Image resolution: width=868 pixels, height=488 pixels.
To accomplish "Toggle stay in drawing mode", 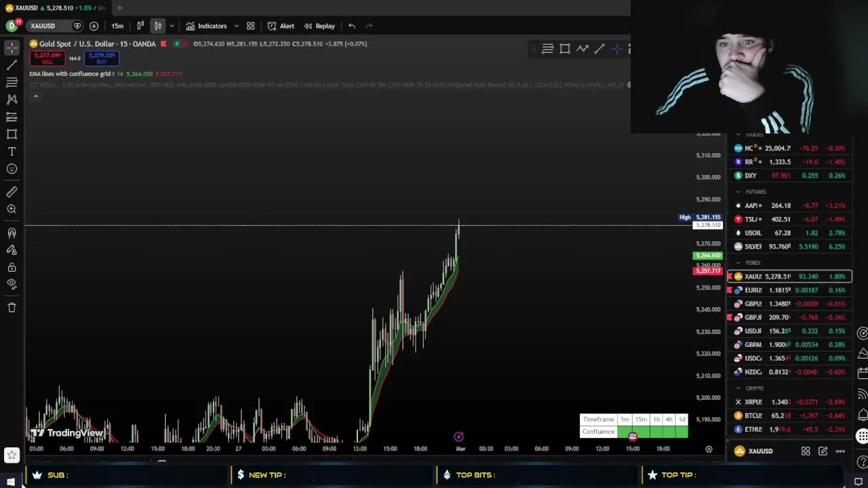I will click(x=12, y=250).
